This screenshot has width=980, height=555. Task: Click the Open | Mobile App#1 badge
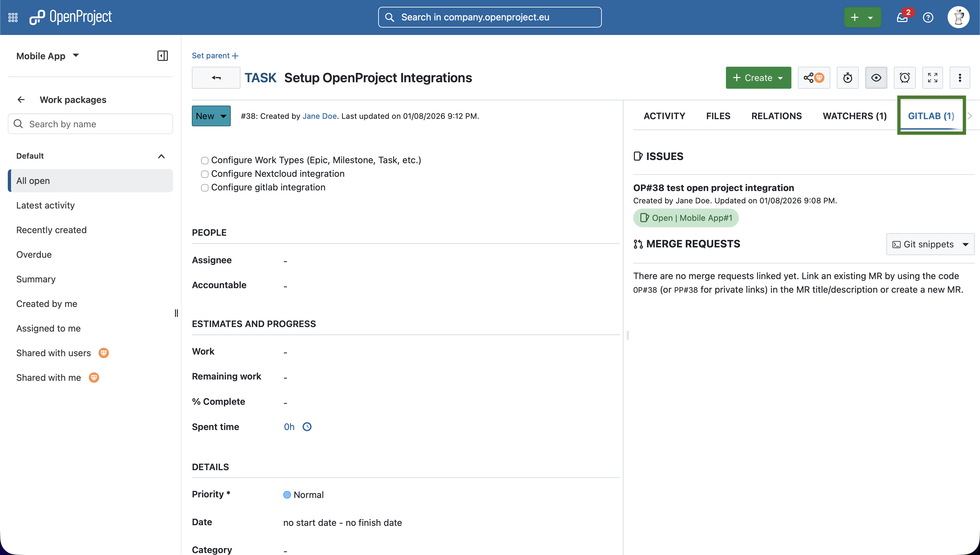tap(685, 218)
